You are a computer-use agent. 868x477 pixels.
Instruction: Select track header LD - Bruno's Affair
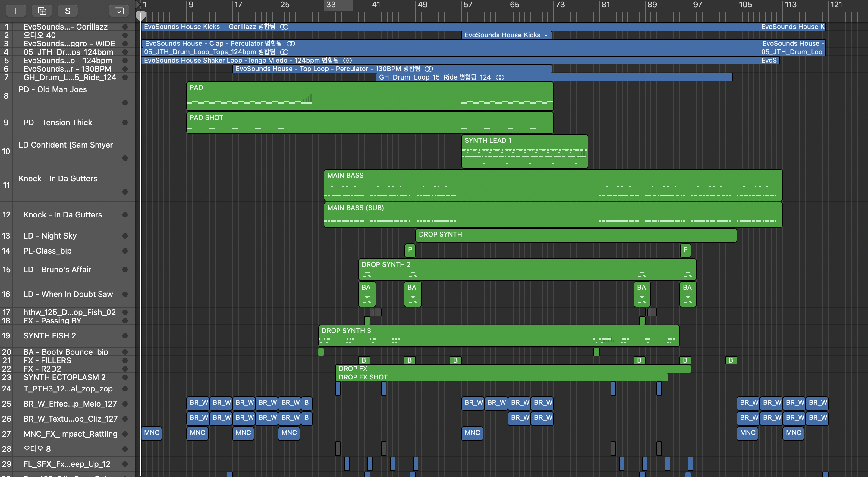[x=68, y=270]
